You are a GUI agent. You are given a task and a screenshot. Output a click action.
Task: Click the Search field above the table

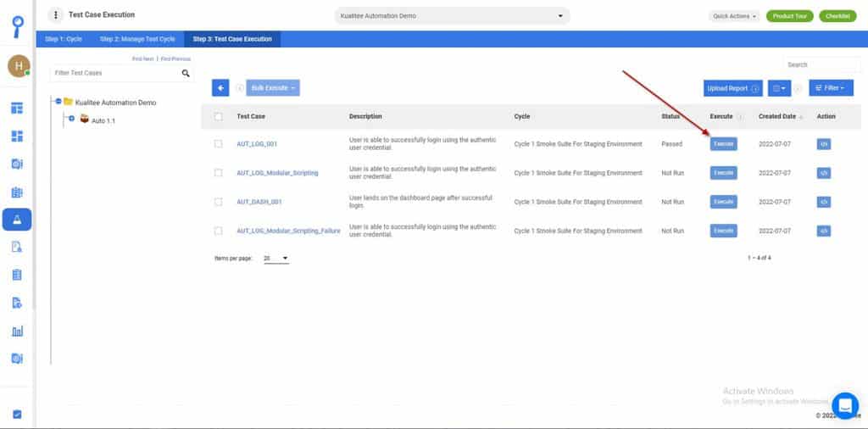(821, 64)
